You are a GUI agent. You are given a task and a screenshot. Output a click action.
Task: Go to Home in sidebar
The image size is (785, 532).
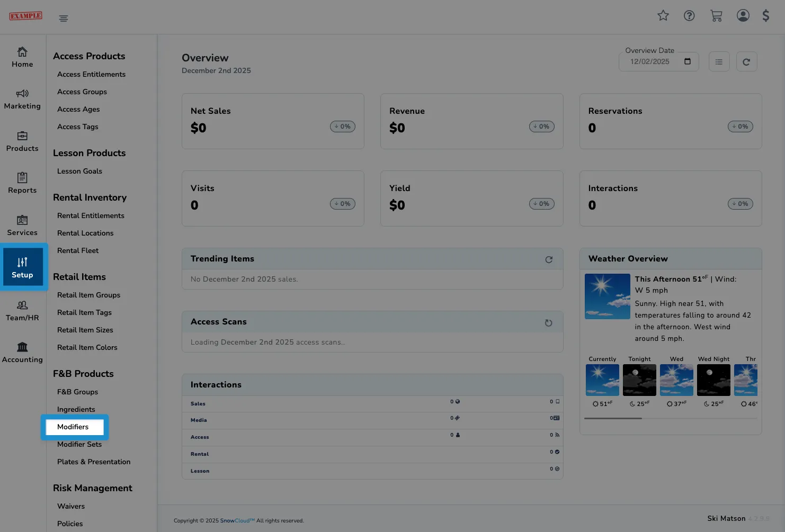(22, 58)
